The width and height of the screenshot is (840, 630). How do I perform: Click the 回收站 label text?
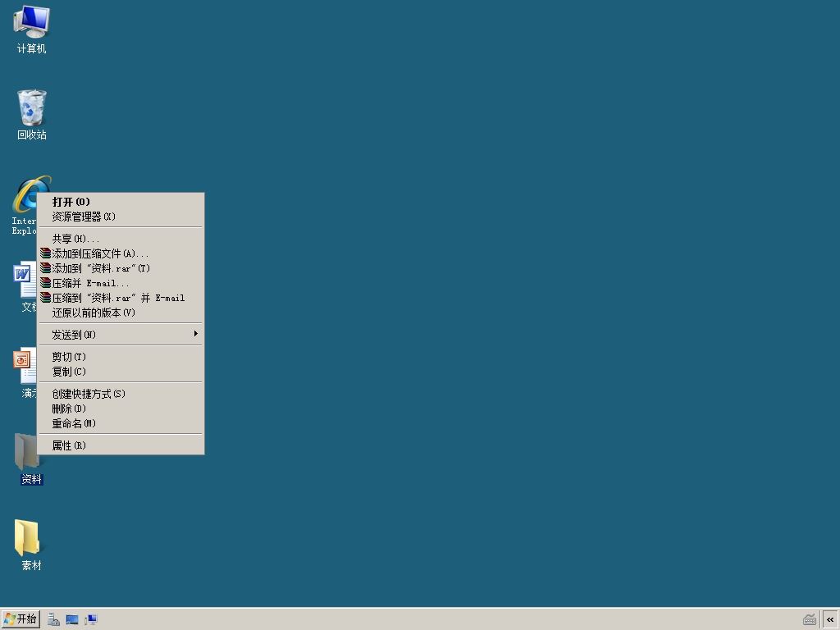[32, 135]
